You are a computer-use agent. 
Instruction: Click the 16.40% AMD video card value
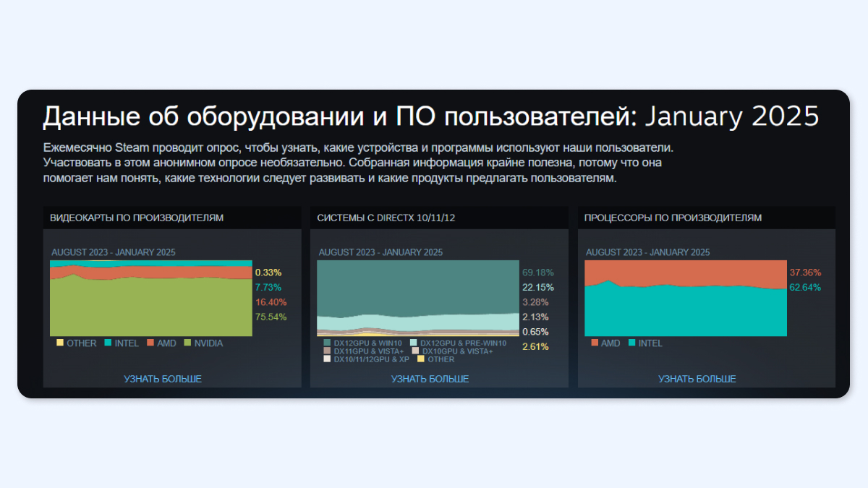[271, 302]
